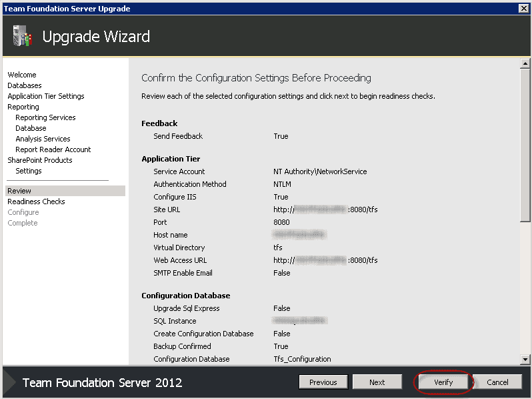The width and height of the screenshot is (532, 399).
Task: Cancel the upgrade wizard
Action: click(x=497, y=382)
